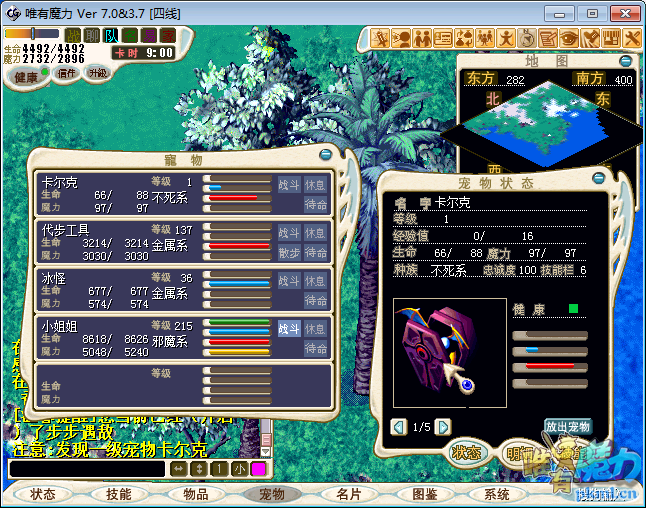
Task: Click the chat line count '1' button
Action: click(219, 469)
